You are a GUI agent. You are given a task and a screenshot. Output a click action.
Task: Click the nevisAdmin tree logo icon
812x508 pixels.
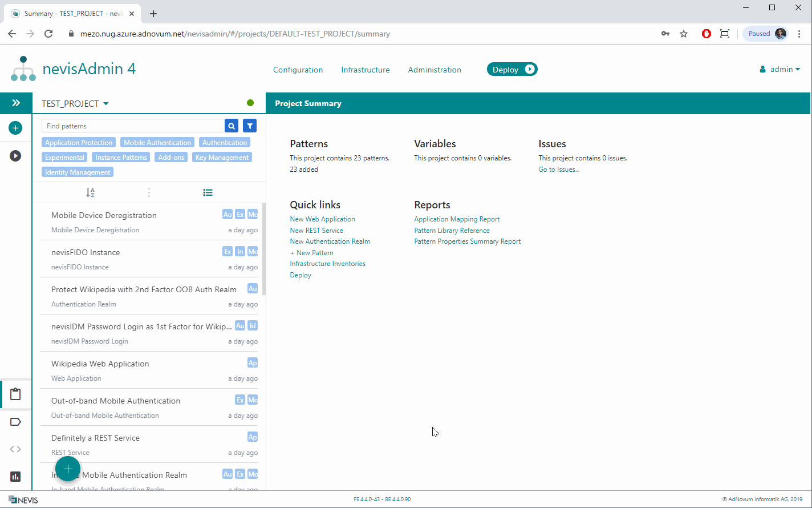[23, 69]
